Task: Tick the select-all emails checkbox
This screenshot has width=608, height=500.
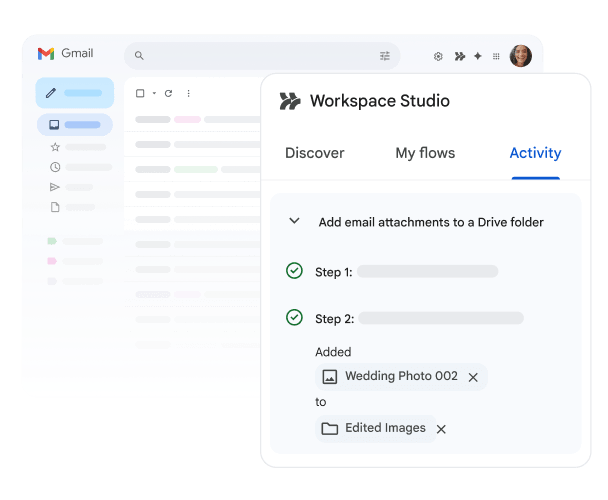Action: [140, 93]
